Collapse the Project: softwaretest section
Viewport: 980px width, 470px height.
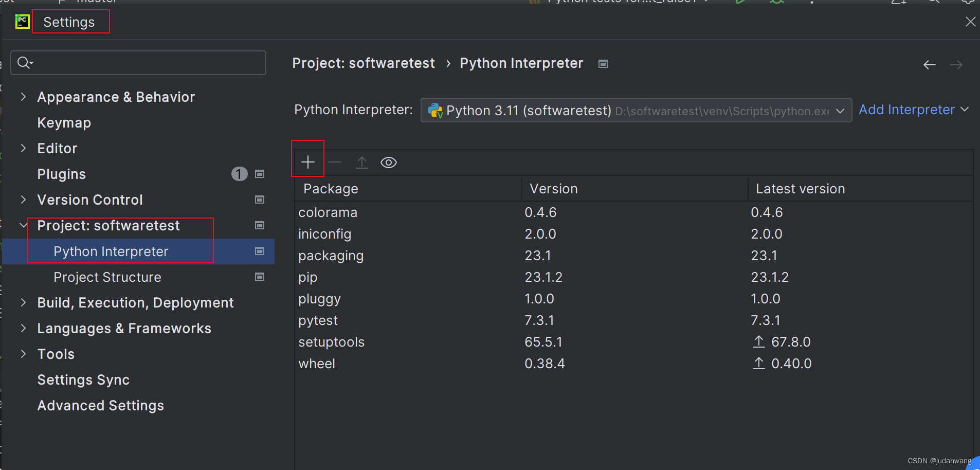tap(23, 225)
